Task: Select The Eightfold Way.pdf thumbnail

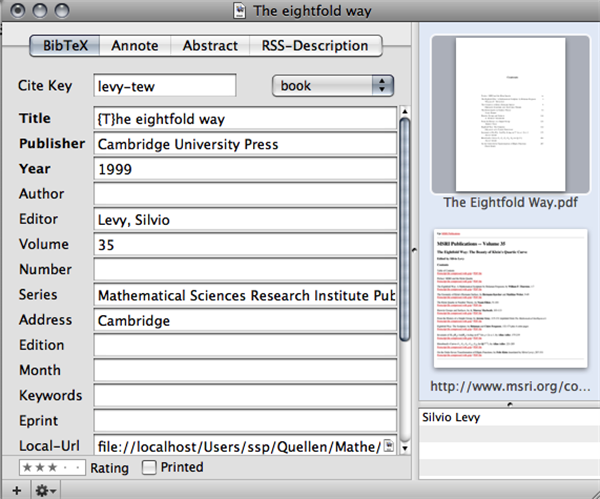Action: click(x=510, y=114)
